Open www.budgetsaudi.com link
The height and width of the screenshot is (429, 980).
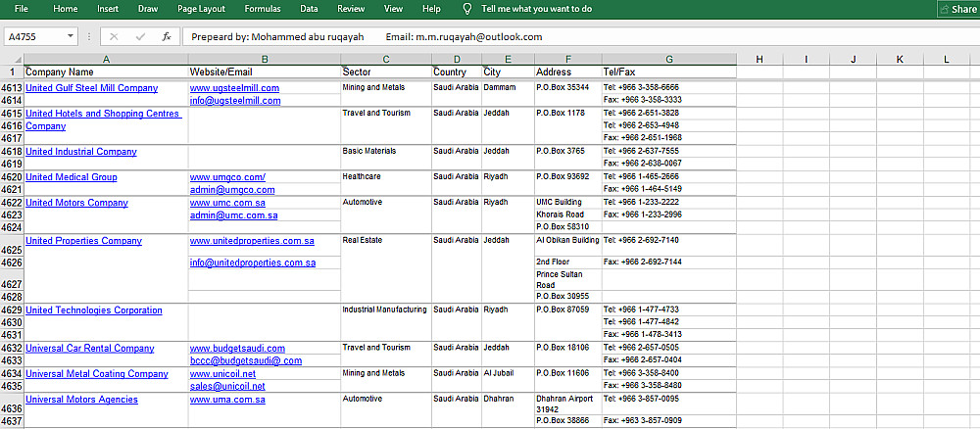point(237,349)
